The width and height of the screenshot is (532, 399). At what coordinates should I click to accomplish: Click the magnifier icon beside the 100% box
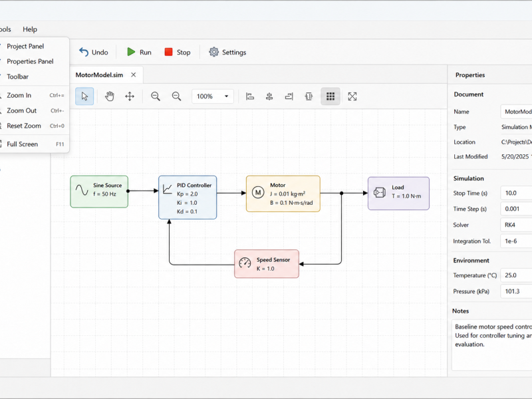176,96
